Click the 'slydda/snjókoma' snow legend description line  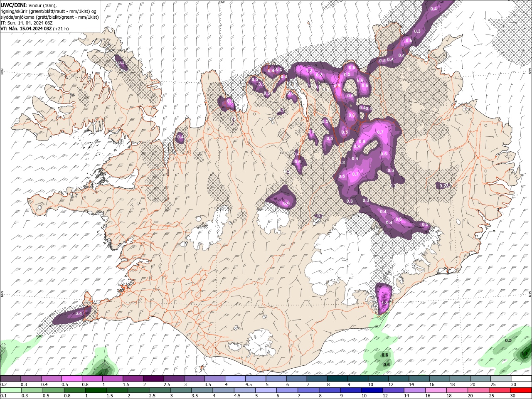[x=49, y=17]
